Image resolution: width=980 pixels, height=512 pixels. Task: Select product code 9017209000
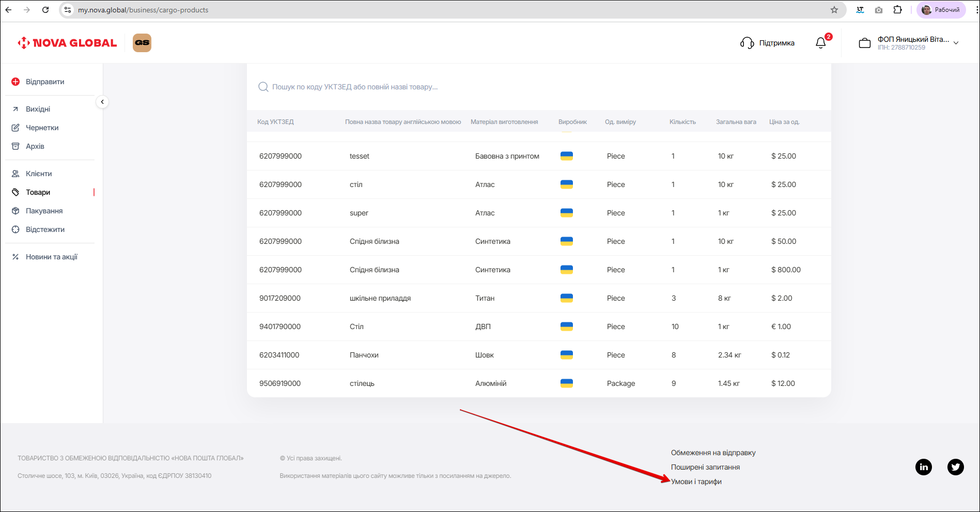(x=280, y=298)
